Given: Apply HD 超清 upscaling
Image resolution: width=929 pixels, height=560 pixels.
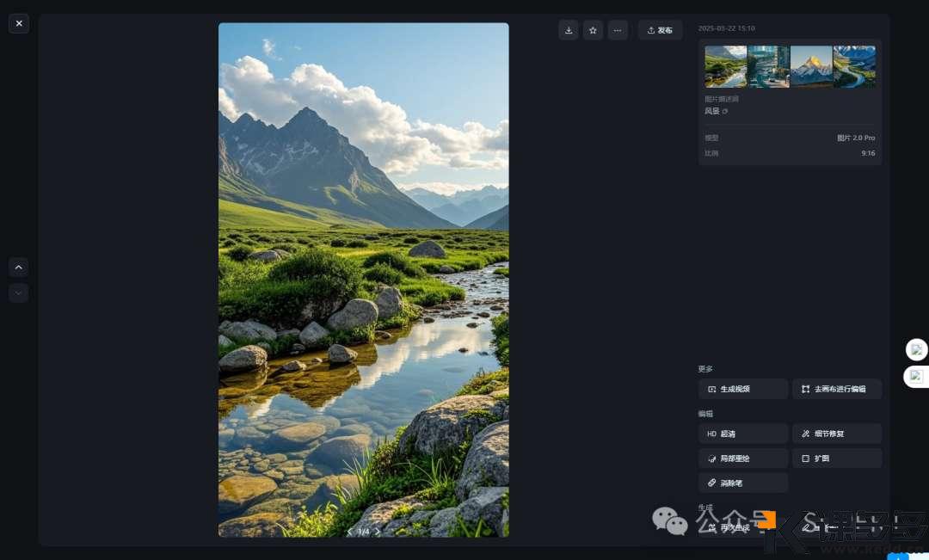Looking at the screenshot, I should coord(743,434).
